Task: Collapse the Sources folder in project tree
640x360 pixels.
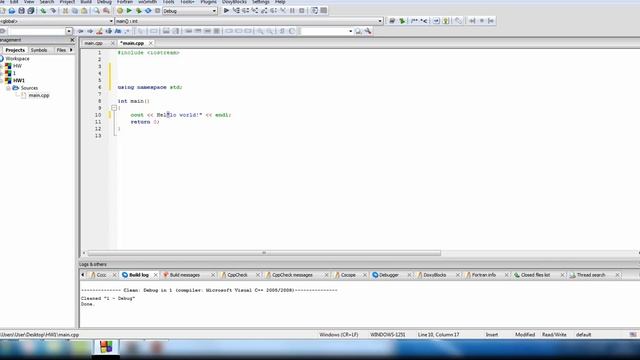Action: click(x=8, y=88)
